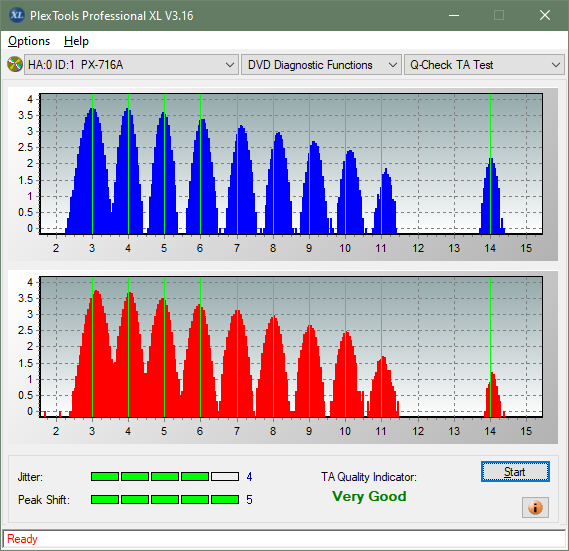The height and width of the screenshot is (551, 569).
Task: Click the Start button
Action: (x=515, y=472)
